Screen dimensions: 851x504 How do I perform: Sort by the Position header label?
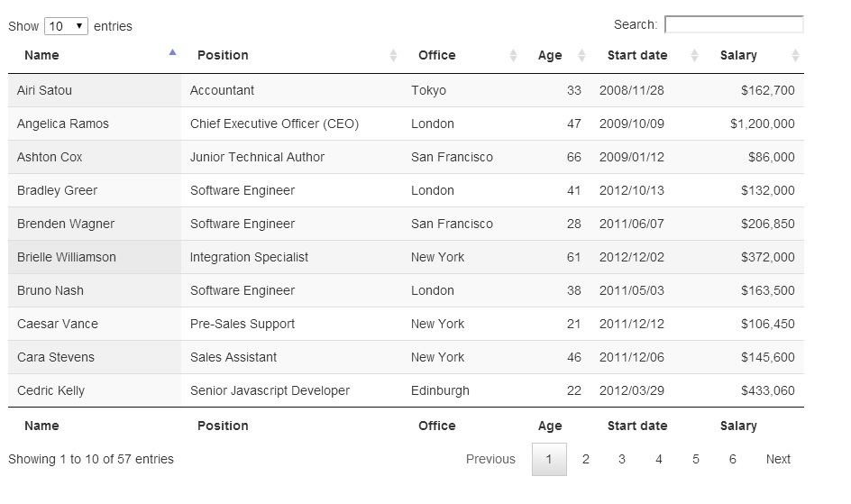tap(223, 55)
